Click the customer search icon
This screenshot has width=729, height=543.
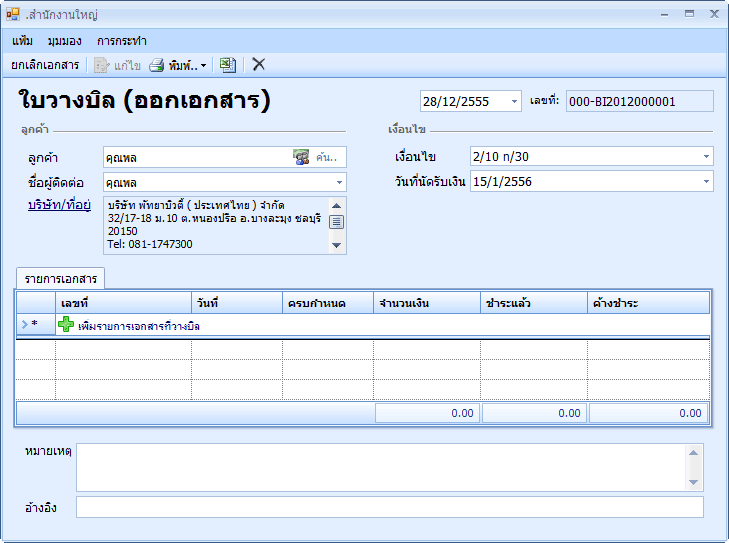pyautogui.click(x=301, y=157)
